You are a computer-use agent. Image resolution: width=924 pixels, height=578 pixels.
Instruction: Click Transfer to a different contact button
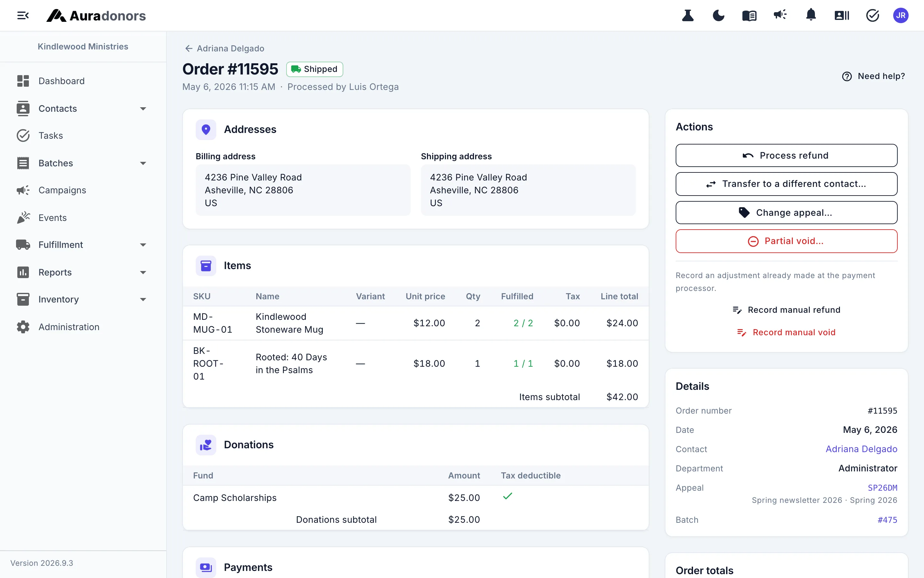[786, 184]
